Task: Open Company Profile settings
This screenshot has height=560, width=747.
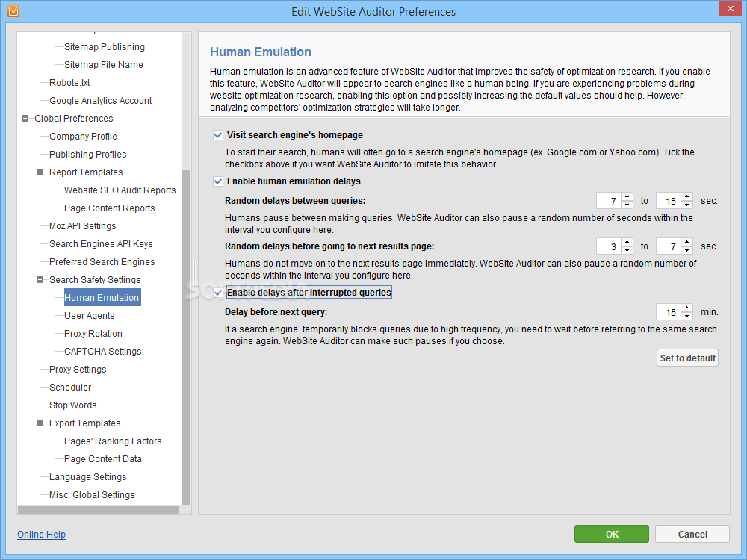Action: (83, 136)
